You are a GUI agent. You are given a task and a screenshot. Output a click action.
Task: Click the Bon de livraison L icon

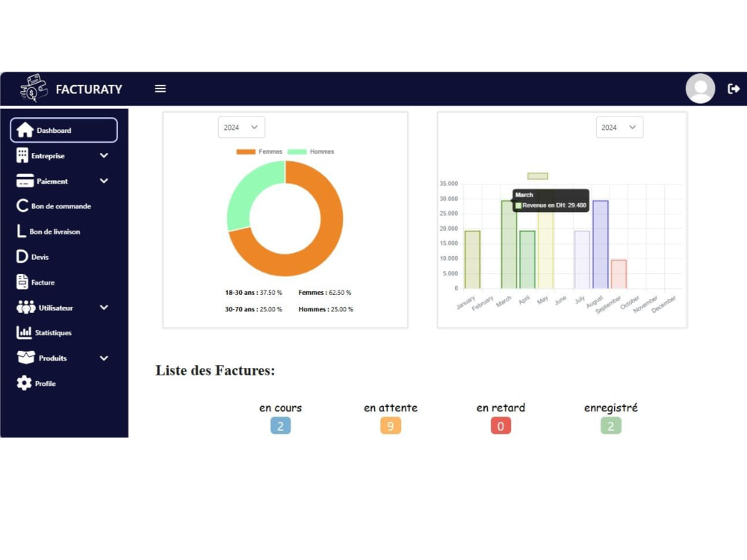[x=21, y=231]
